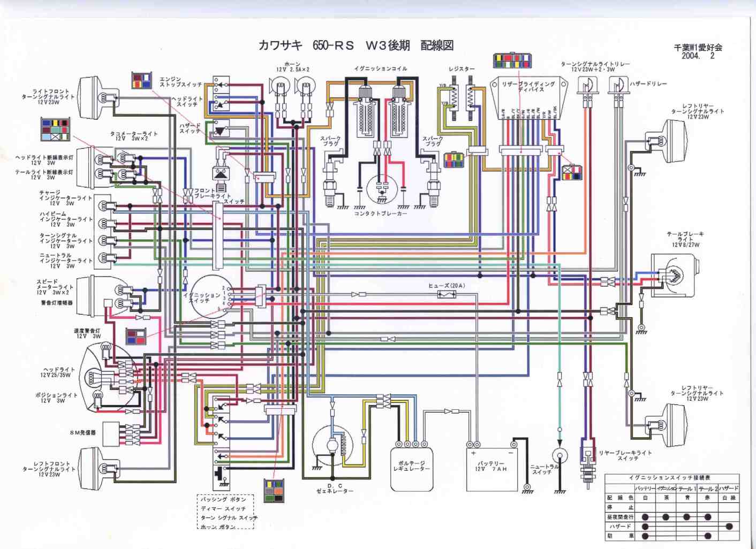Select connector color block beside engine stop switch
The height and width of the screenshot is (549, 756).
pyautogui.click(x=142, y=81)
